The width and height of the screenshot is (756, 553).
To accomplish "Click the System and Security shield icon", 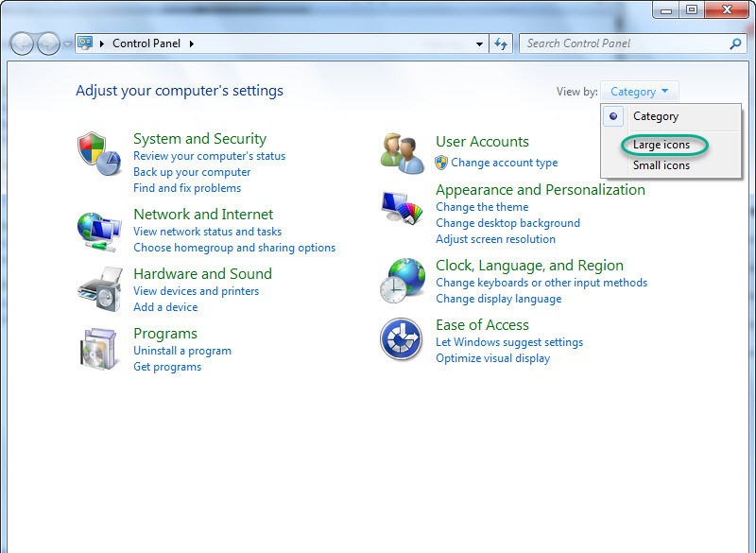I will (x=99, y=154).
